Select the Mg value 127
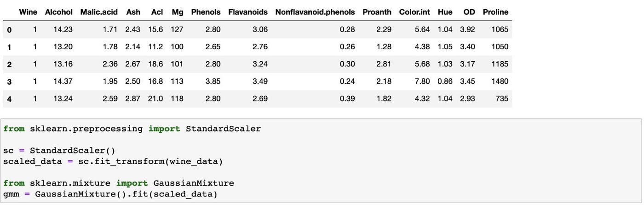 click(x=177, y=29)
